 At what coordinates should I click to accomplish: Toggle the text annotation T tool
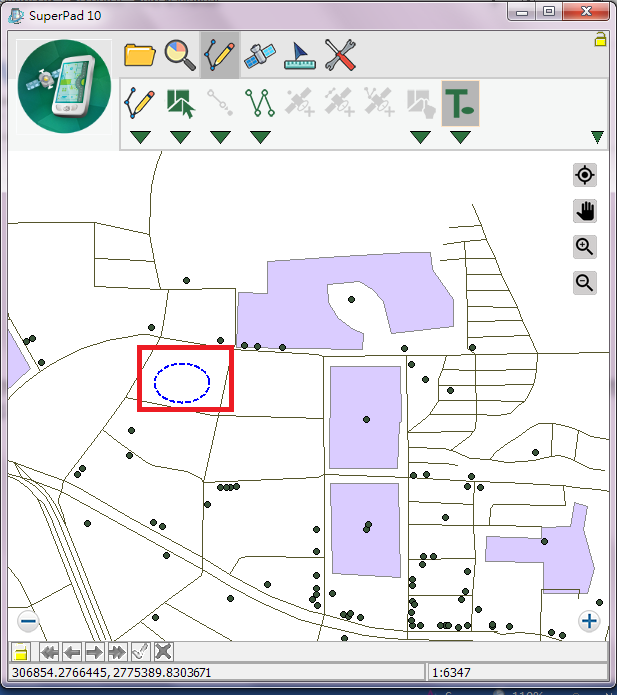(460, 104)
